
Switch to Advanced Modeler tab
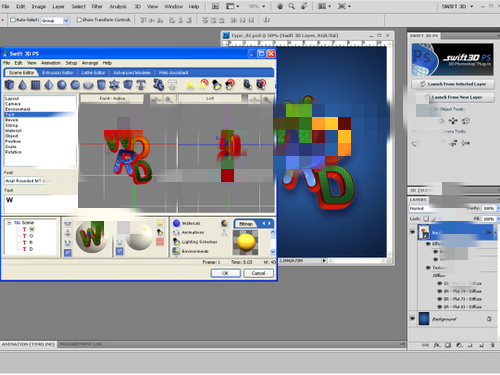[132, 73]
